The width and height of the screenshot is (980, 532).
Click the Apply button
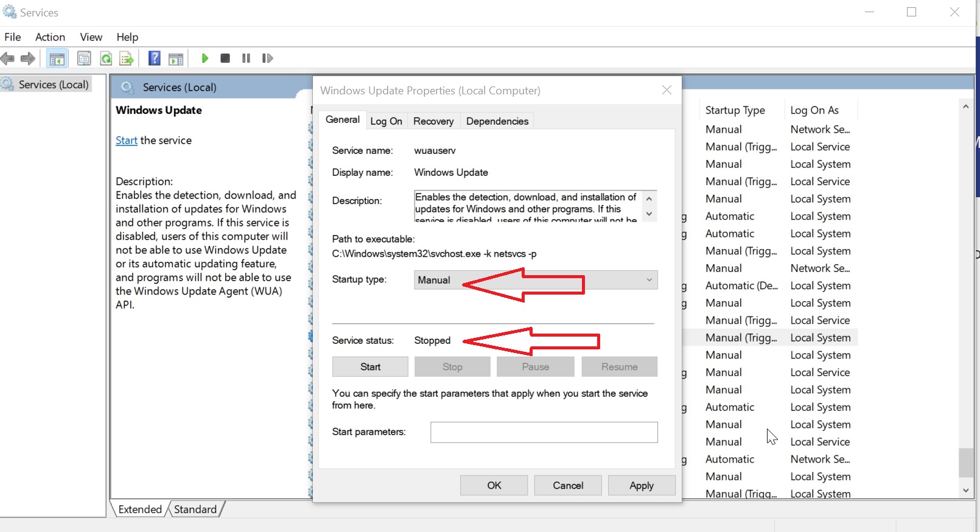[642, 485]
